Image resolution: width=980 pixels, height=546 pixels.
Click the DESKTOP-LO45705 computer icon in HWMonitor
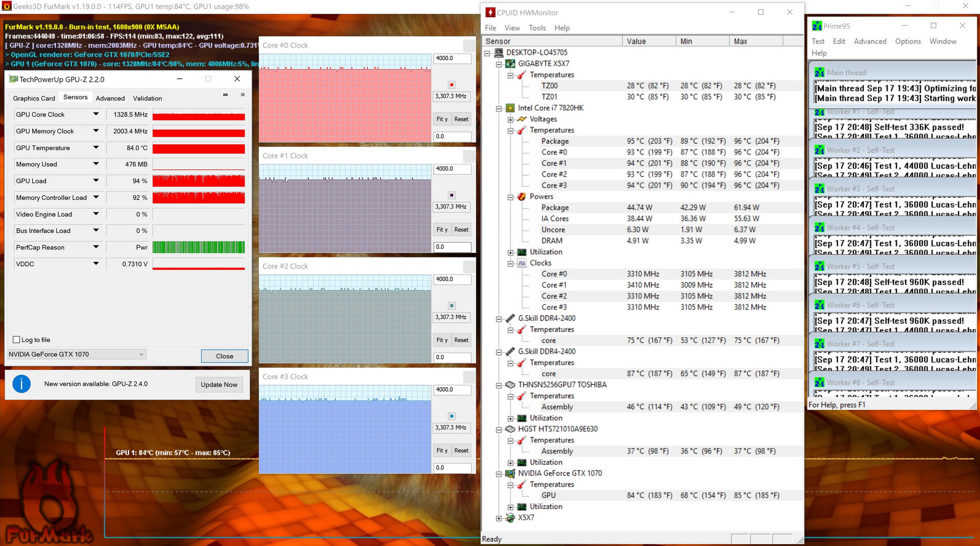click(x=498, y=53)
